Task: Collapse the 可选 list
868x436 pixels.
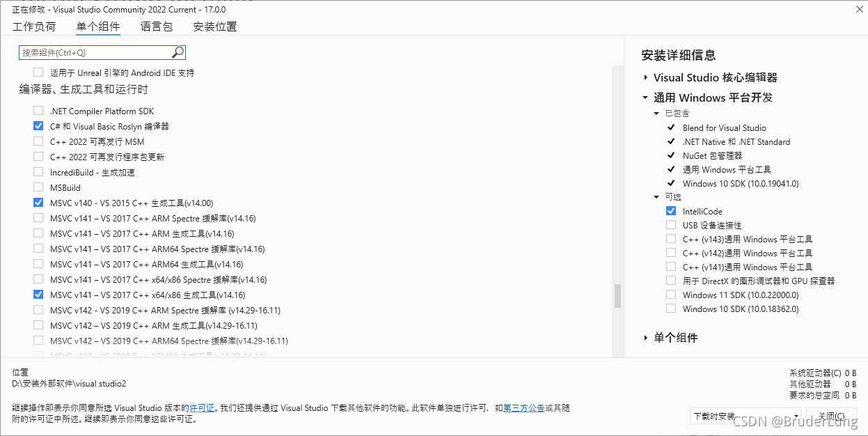Action: [656, 197]
